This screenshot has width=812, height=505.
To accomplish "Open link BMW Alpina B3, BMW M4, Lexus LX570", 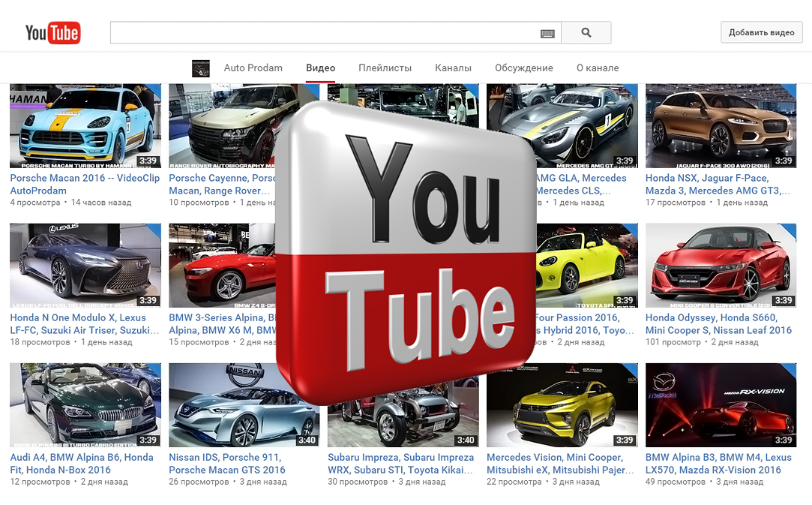I will pyautogui.click(x=718, y=463).
